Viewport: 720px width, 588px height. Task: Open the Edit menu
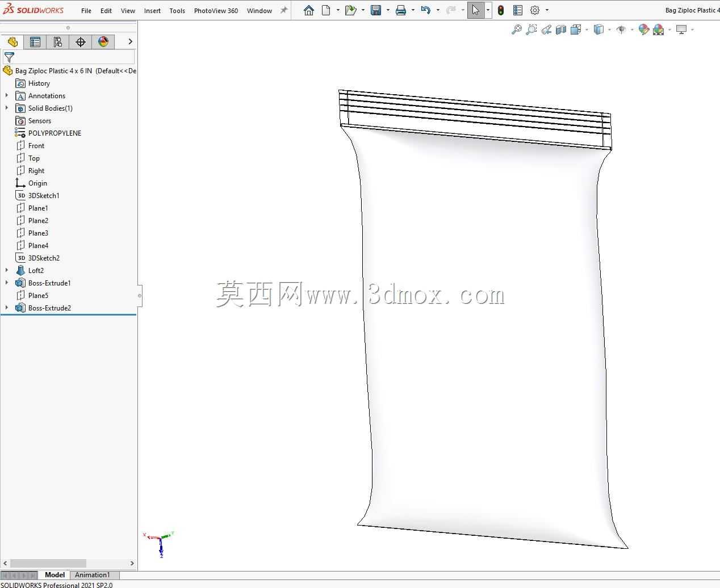106,11
